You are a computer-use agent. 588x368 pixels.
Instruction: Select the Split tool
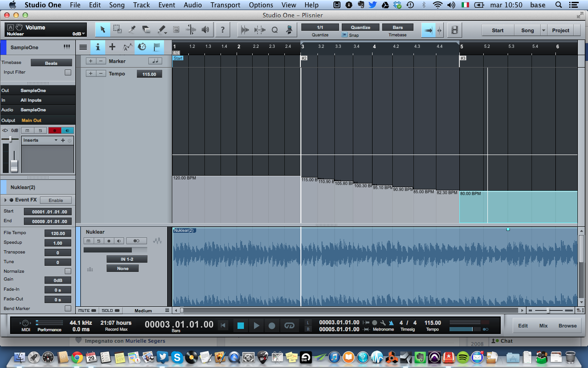[x=132, y=30]
